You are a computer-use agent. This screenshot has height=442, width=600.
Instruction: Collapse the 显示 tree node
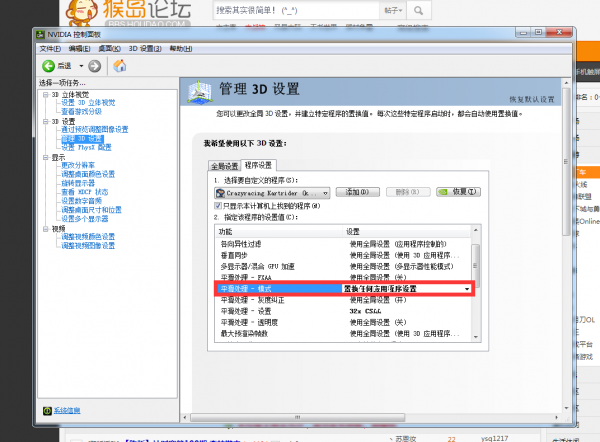coord(46,157)
